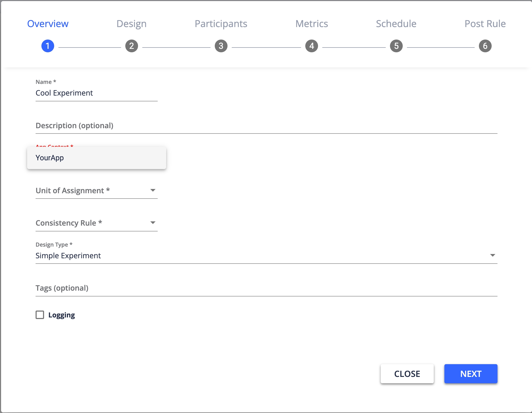This screenshot has height=413, width=532.
Task: Expand the Unit of Assignment dropdown
Action: [x=153, y=190]
